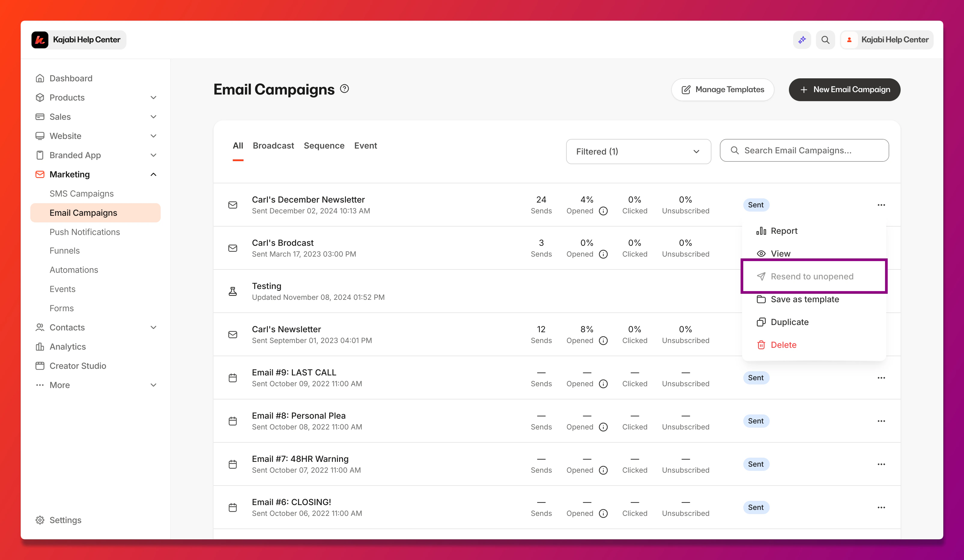The height and width of the screenshot is (560, 964).
Task: Click the New Email Campaign button
Action: (844, 89)
